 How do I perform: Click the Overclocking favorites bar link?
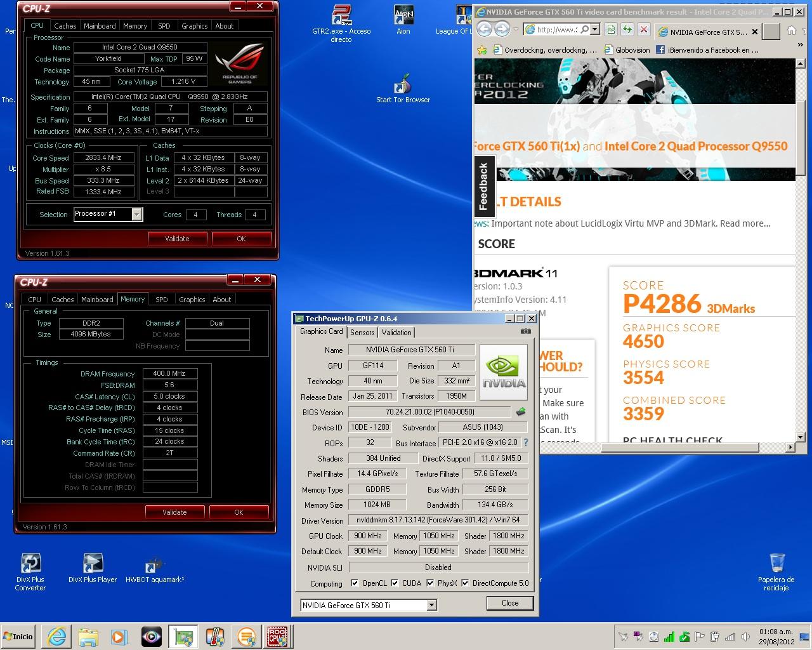(x=544, y=50)
